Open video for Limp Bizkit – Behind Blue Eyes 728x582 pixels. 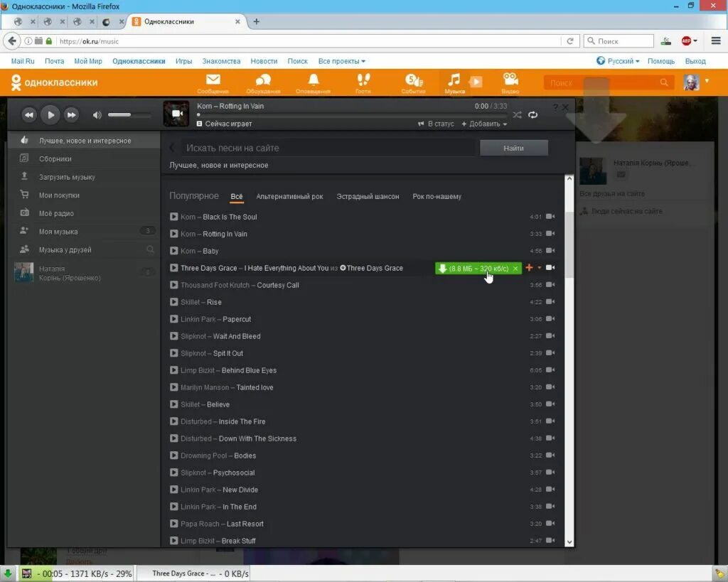coord(550,370)
